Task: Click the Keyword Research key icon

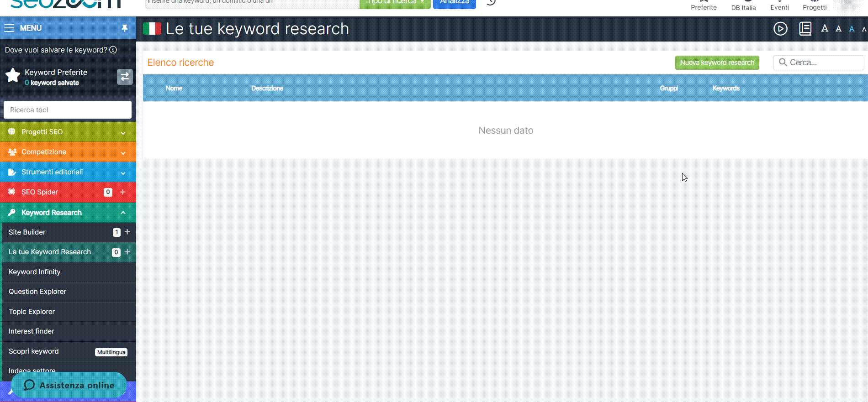Action: [12, 212]
